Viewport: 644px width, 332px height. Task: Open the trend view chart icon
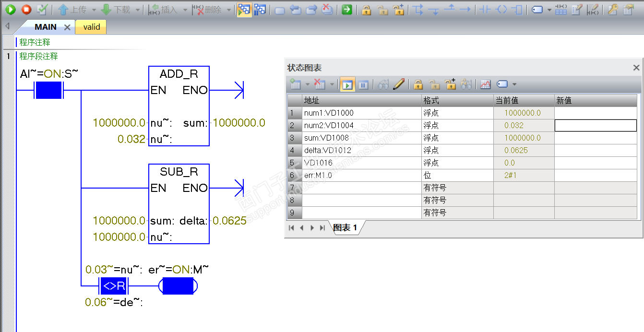click(x=486, y=85)
